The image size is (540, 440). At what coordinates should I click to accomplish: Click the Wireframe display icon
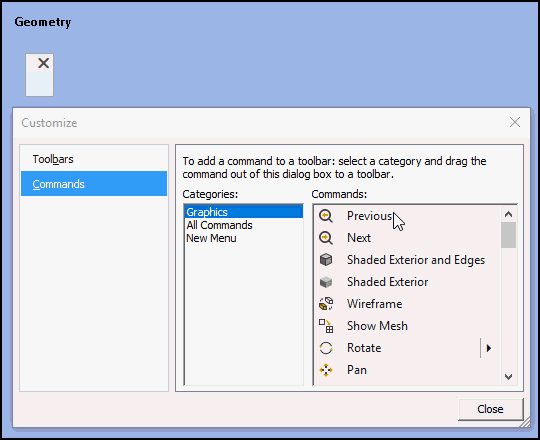click(x=326, y=304)
